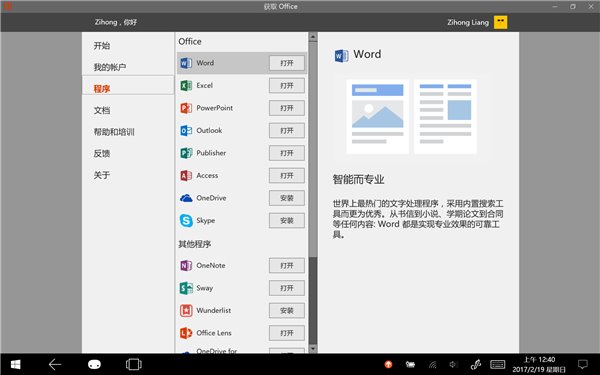Image resolution: width=600 pixels, height=375 pixels.
Task: Open the 关于 sidebar item
Action: pos(128,175)
